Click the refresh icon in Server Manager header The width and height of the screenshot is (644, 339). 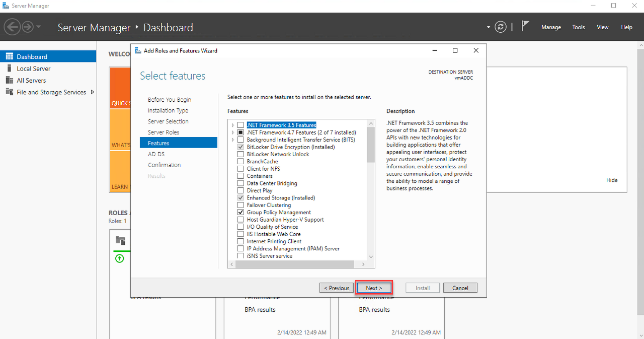click(x=500, y=27)
